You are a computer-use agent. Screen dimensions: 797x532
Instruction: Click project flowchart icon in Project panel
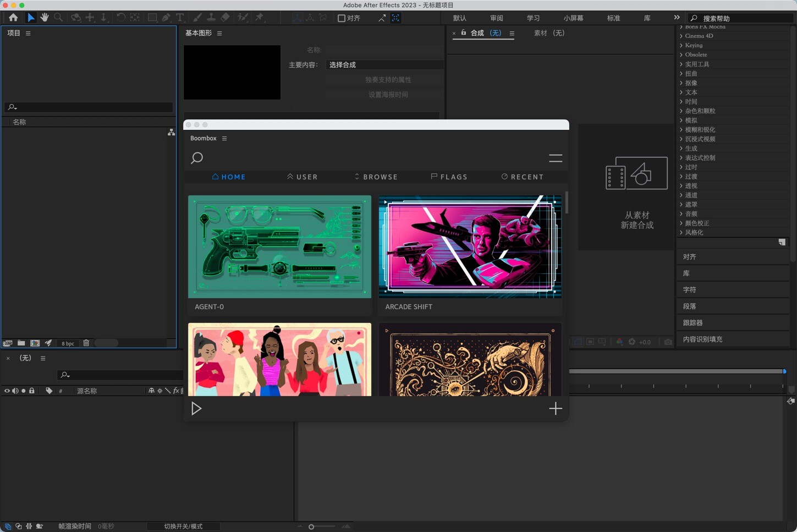point(171,133)
